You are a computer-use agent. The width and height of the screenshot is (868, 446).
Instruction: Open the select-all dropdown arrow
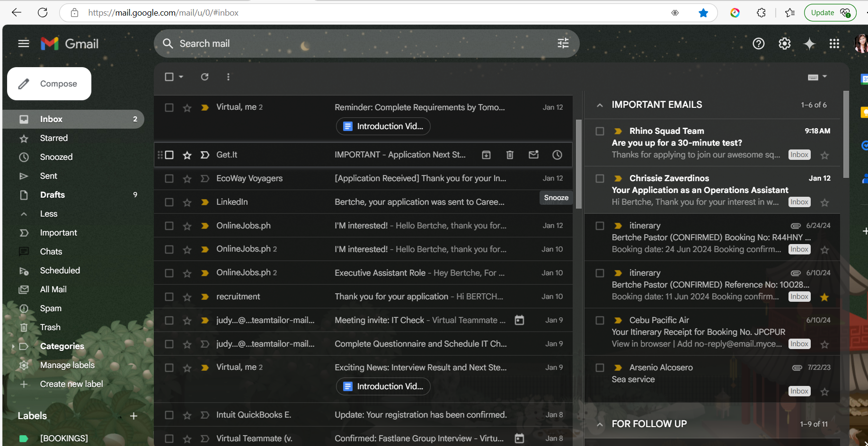pos(181,77)
